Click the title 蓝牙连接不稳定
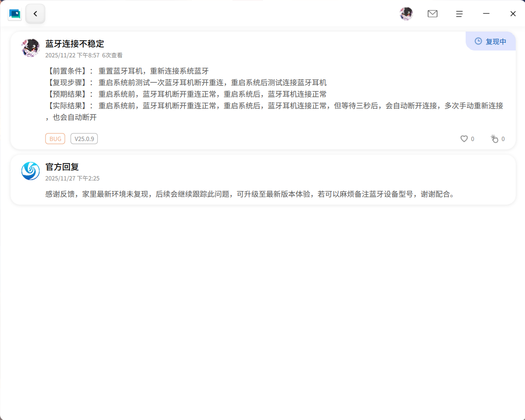 tap(75, 44)
